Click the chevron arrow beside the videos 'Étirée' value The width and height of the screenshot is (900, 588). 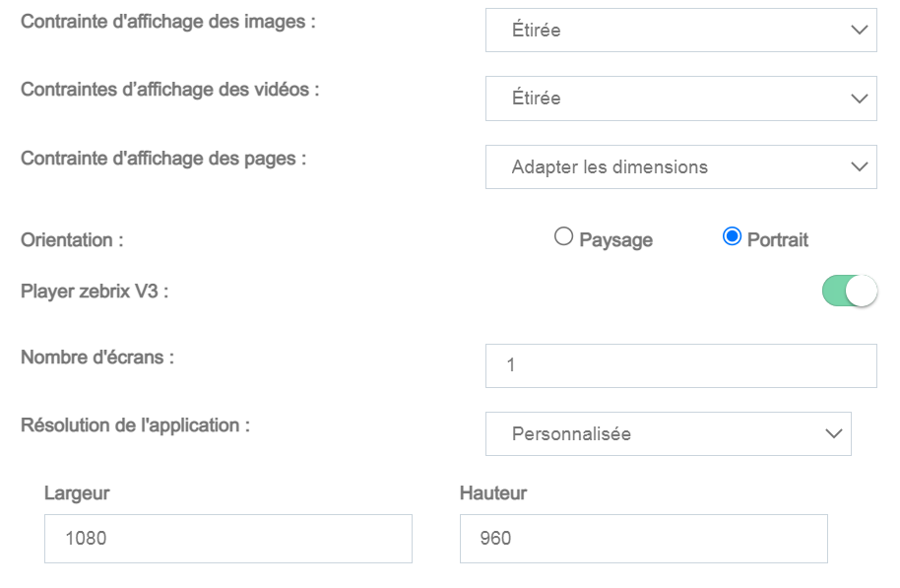858,98
